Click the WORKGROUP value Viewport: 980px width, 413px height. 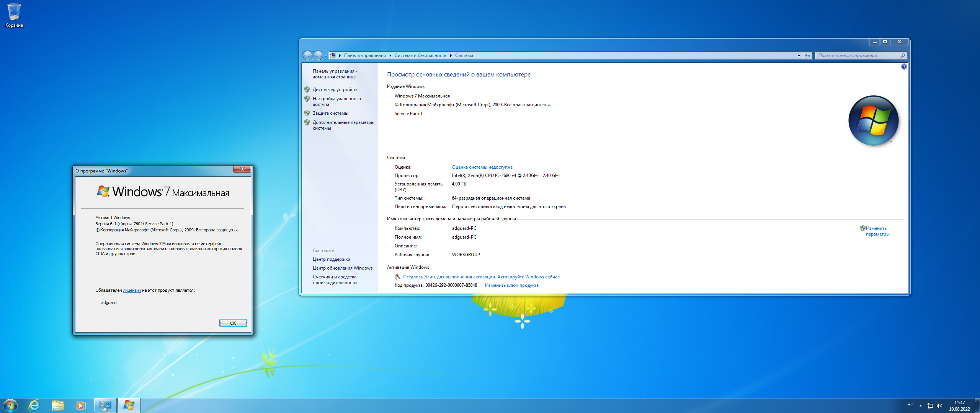coord(466,255)
